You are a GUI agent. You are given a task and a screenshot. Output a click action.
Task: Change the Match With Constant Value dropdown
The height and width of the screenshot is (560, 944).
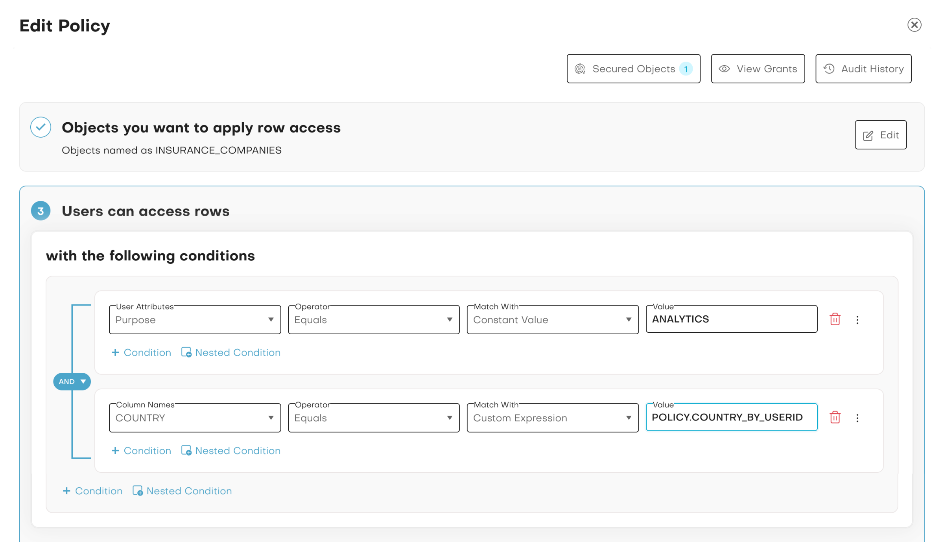coord(552,320)
